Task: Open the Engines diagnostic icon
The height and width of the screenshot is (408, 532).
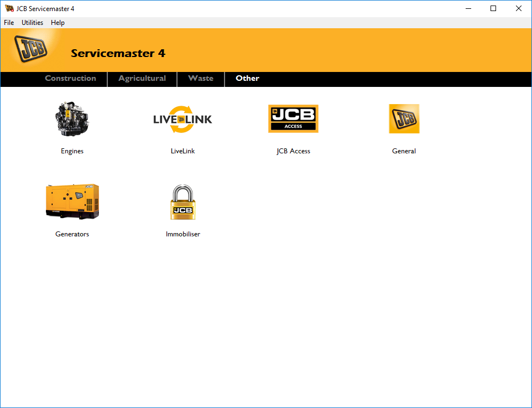Action: (72, 118)
